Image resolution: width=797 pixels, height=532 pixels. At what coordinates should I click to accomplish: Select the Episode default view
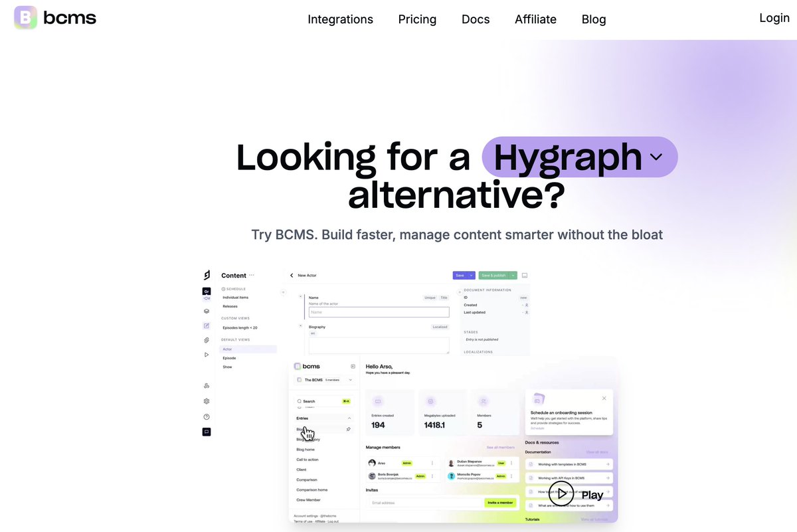pos(229,358)
